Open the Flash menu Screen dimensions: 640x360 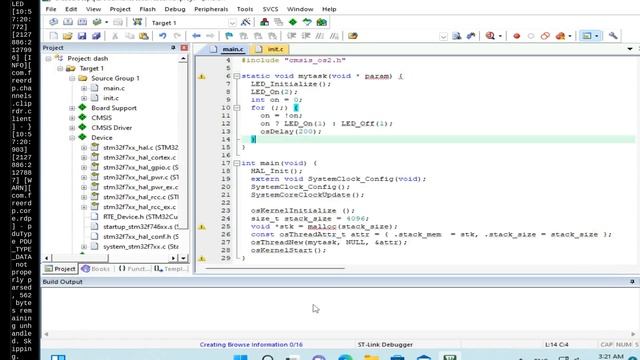click(147, 9)
